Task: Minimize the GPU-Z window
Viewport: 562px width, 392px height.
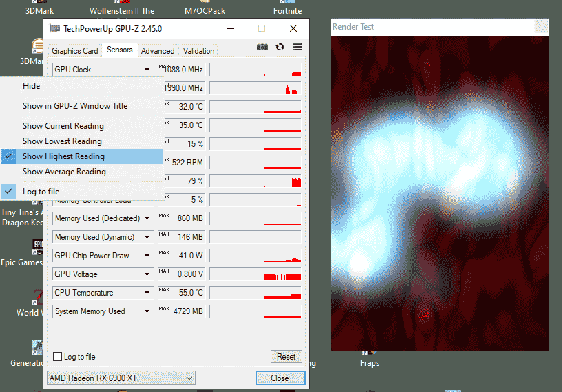Action: [231, 28]
